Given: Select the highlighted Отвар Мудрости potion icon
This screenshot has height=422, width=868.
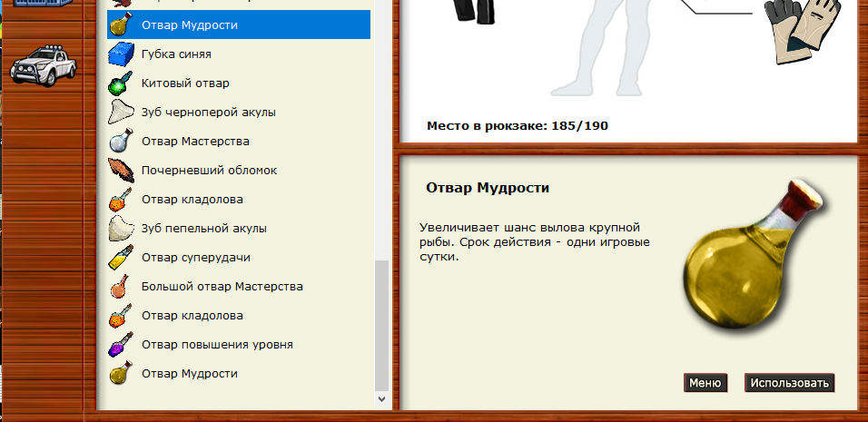Looking at the screenshot, I should pos(122,25).
